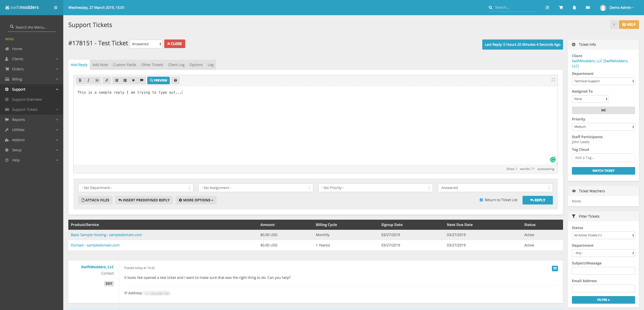The height and width of the screenshot is (310, 644).
Task: Insert a link using editor toolbar
Action: pos(107,80)
